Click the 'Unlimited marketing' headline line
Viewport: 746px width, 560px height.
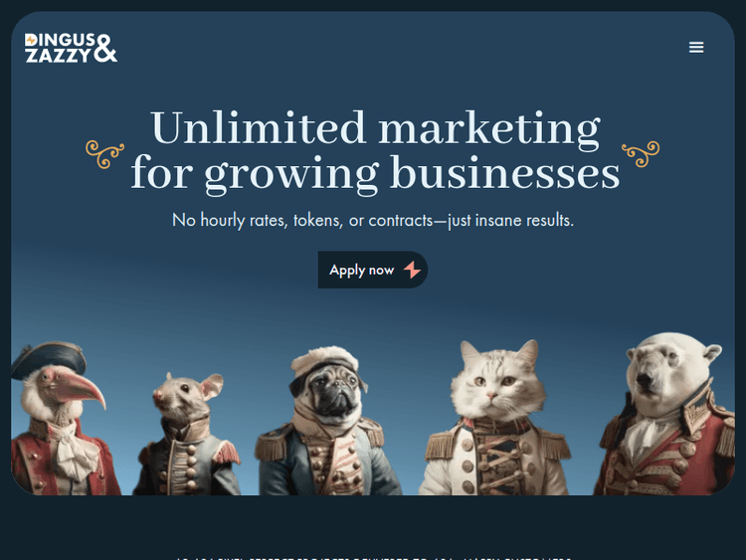(375, 127)
